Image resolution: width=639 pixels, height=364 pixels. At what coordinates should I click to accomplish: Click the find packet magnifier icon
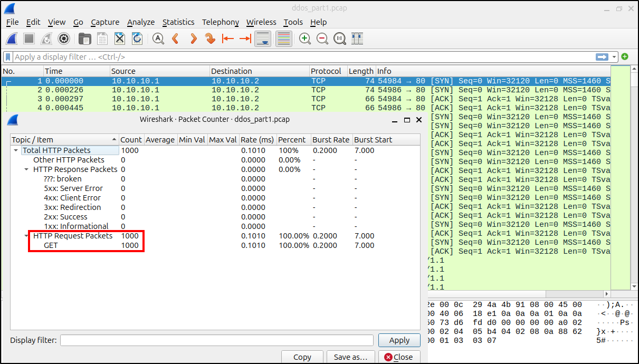point(158,39)
